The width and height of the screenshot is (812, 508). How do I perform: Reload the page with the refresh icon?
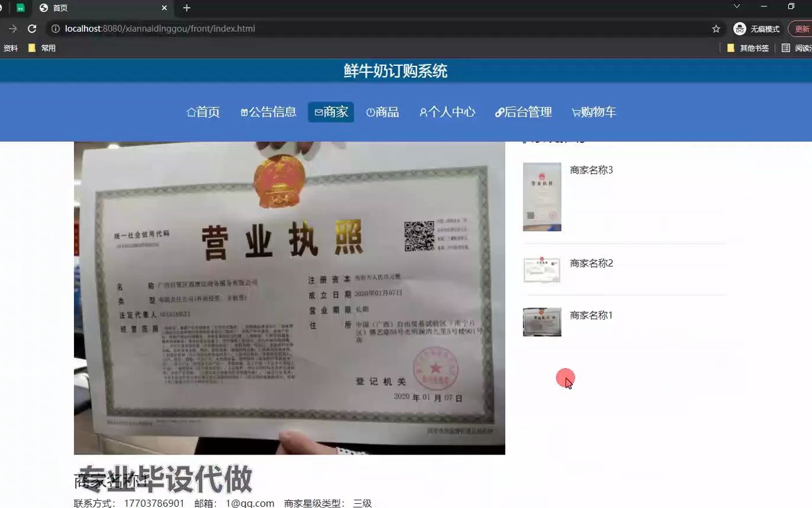32,28
